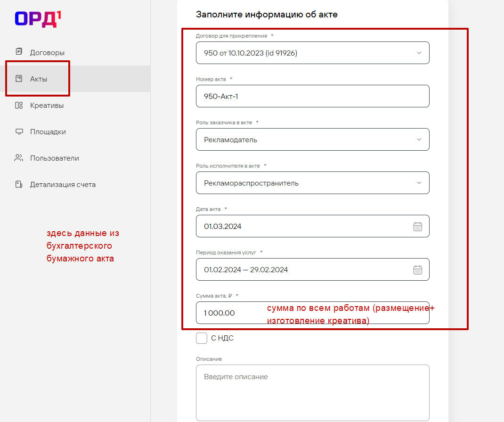Navigate to Площадки menu section
Screen dimensions: 504x422
(48, 131)
